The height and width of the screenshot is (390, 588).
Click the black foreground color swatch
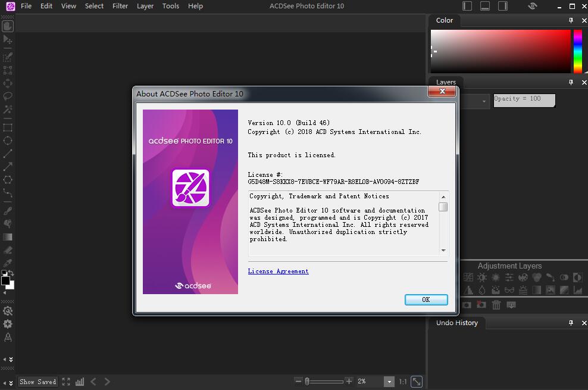click(x=5, y=280)
